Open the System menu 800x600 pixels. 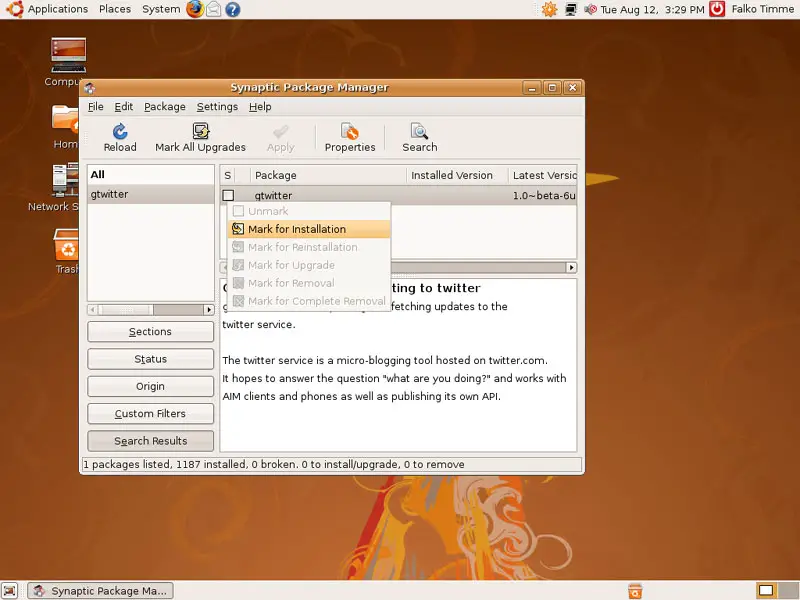[x=161, y=9]
